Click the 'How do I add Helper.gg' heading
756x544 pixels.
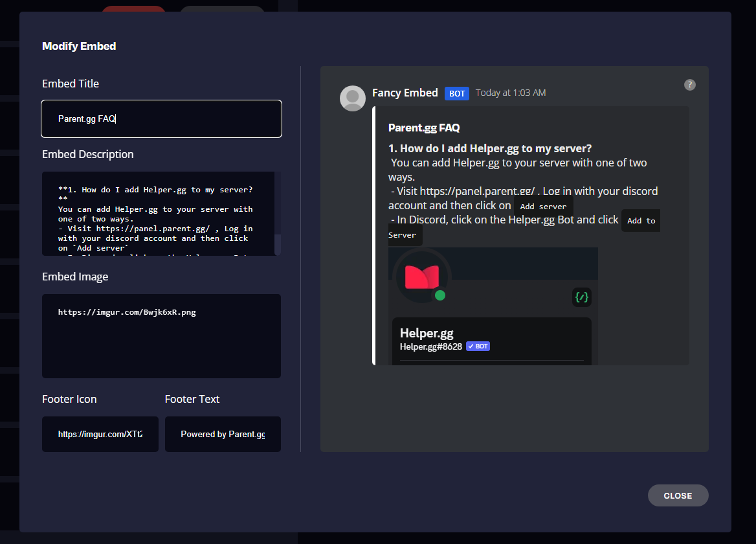[490, 148]
